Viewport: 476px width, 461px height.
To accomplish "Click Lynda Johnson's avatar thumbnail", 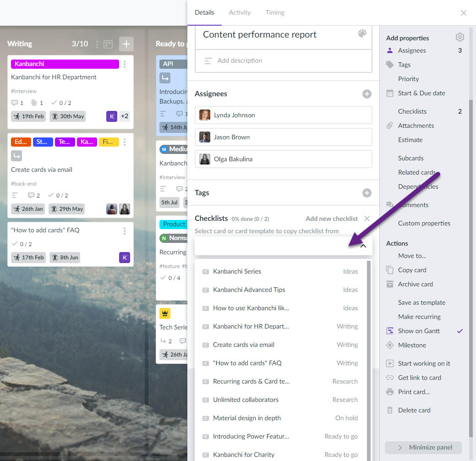I will point(205,115).
